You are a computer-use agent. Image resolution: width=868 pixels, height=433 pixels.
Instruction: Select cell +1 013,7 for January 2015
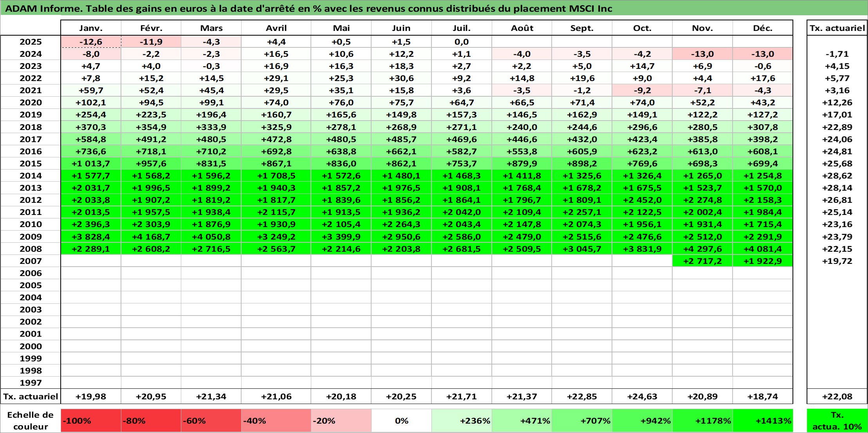pyautogui.click(x=91, y=163)
